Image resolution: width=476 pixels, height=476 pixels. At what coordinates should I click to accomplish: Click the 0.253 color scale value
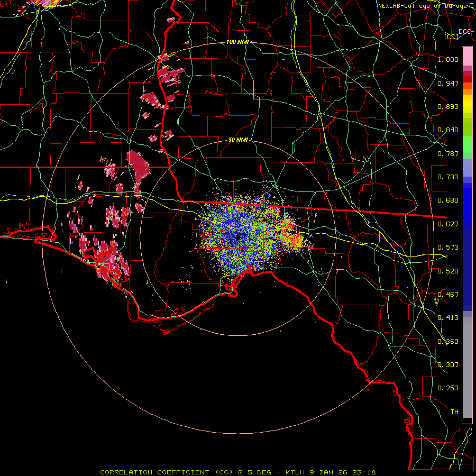[x=448, y=388]
